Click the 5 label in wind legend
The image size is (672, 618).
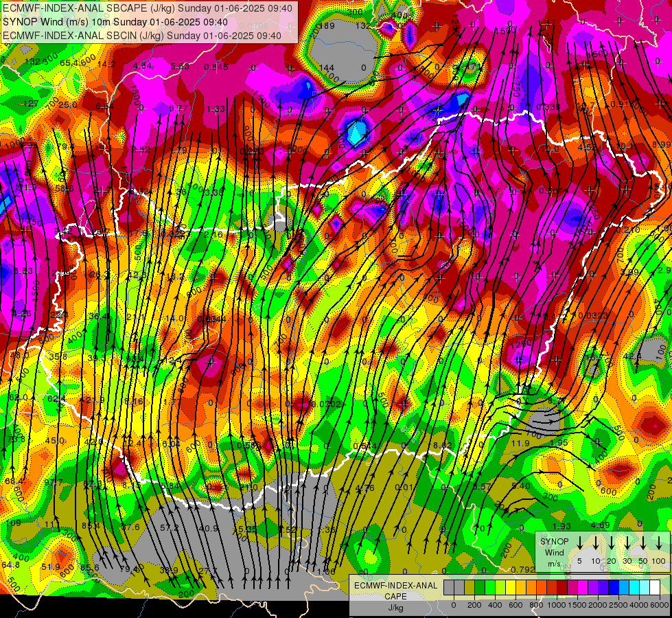click(579, 561)
